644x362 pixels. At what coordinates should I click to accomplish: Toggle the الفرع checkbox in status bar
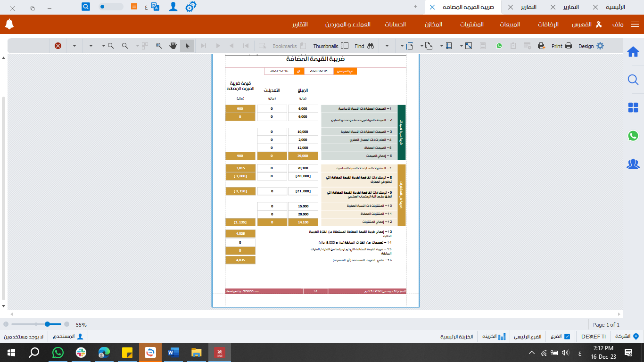coord(567,337)
